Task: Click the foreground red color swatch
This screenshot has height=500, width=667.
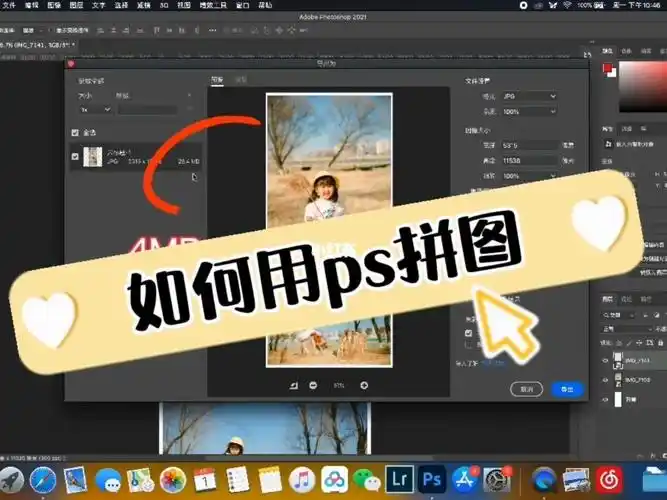Action: point(607,69)
